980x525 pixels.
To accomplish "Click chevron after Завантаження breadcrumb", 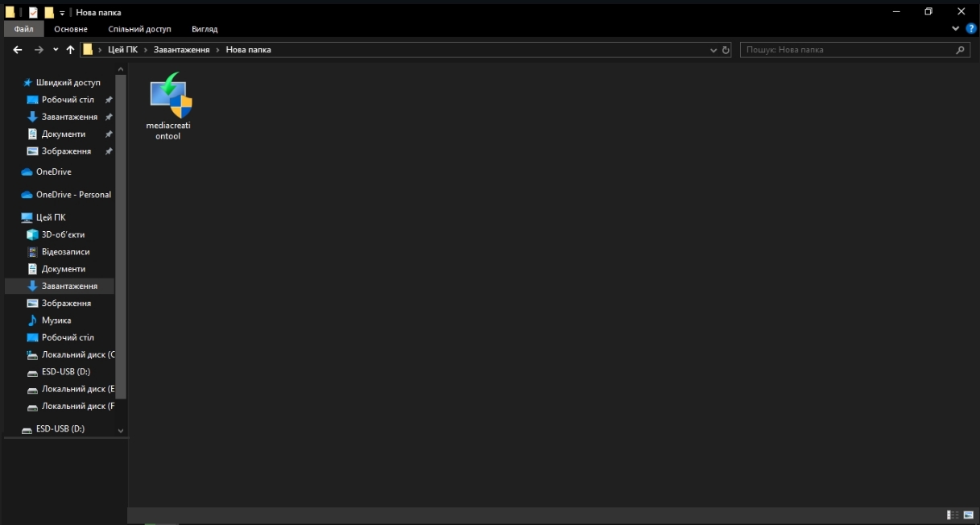I will 217,50.
